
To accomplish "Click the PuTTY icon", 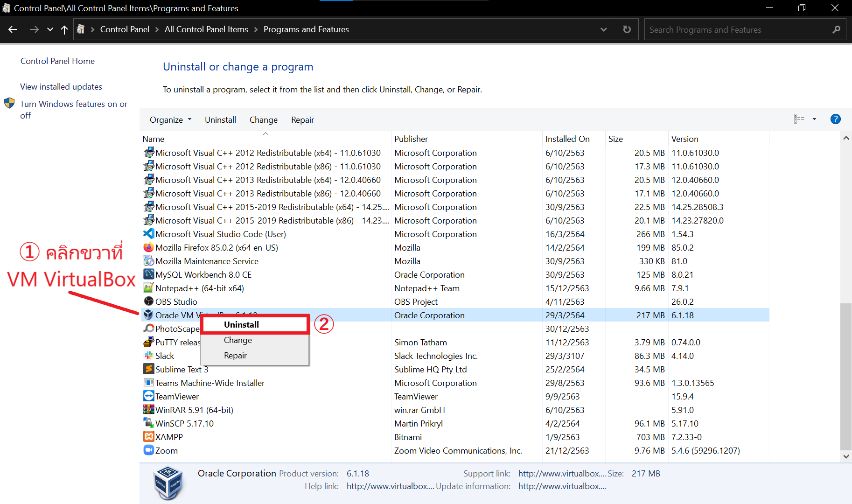I will pos(148,342).
